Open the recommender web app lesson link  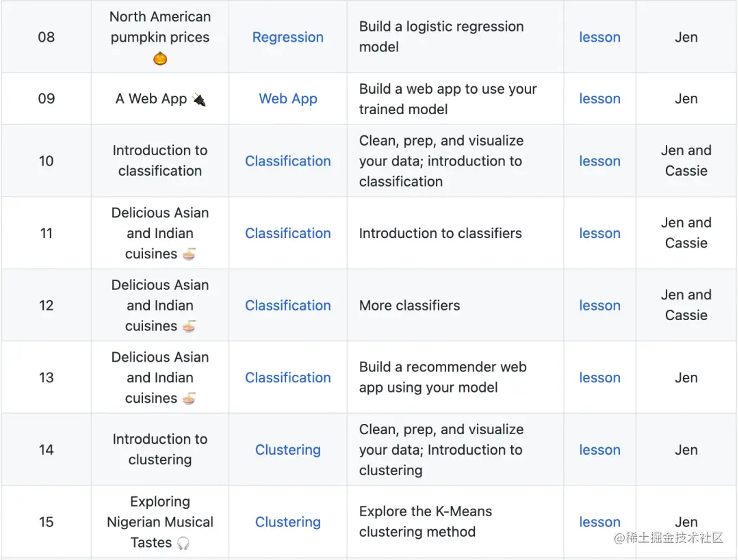click(x=599, y=377)
